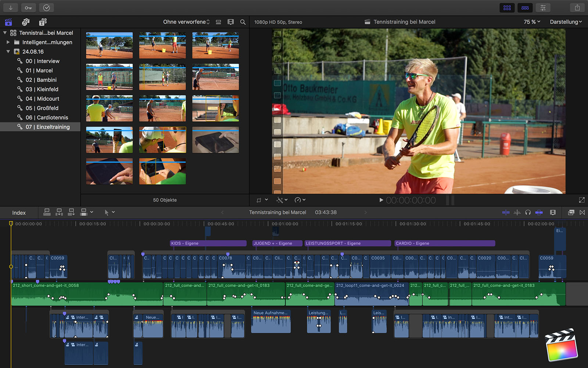Toggle timeline snapping on or off
Viewport: 588px width, 368px height.
pyautogui.click(x=539, y=212)
